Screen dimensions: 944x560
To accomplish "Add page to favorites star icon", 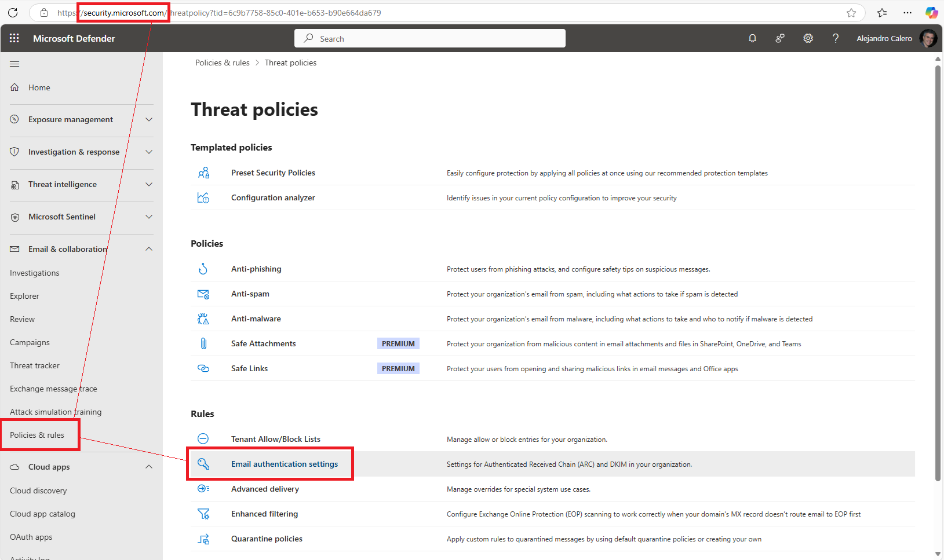I will point(851,13).
